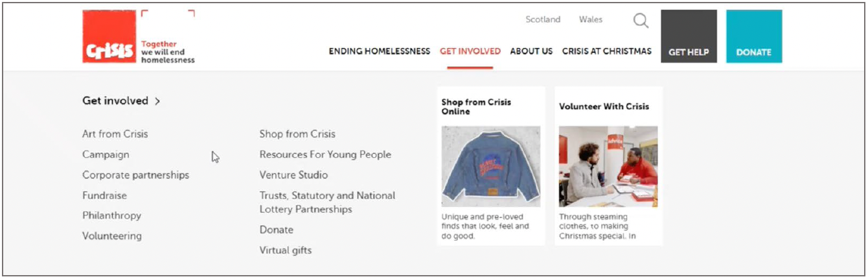Open Venture Studio link
868x279 pixels.
293,175
